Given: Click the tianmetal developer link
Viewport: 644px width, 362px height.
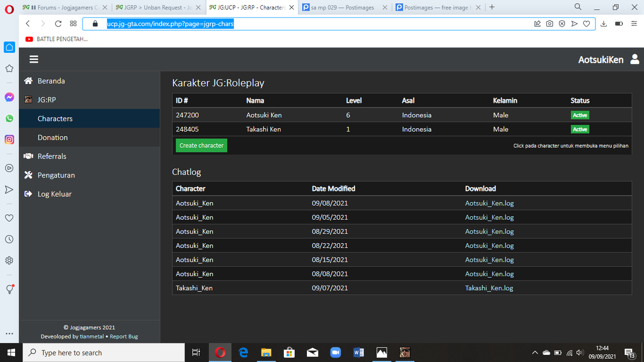Looking at the screenshot, I should 92,336.
